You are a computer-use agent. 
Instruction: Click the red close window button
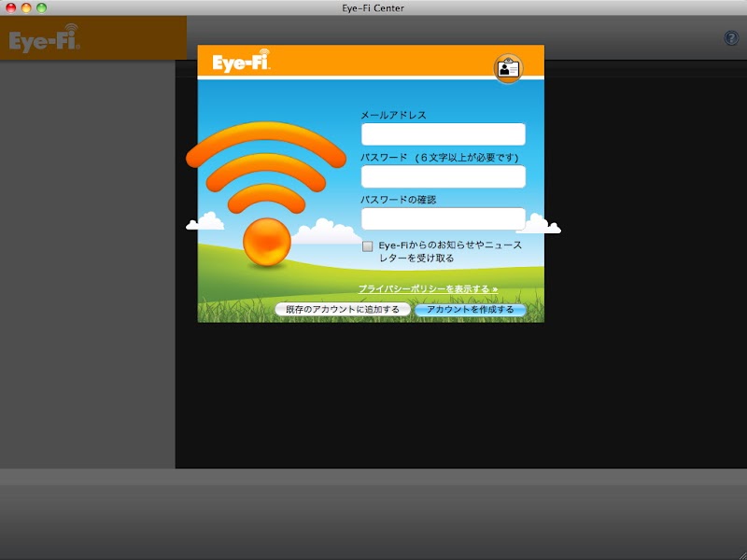[11, 7]
